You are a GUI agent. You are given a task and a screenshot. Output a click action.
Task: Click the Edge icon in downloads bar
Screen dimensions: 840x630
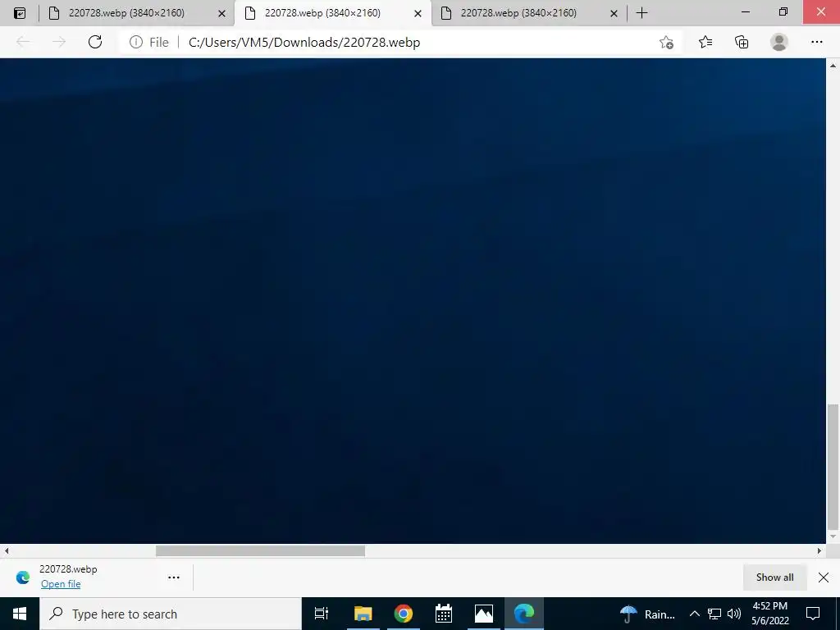(x=23, y=577)
